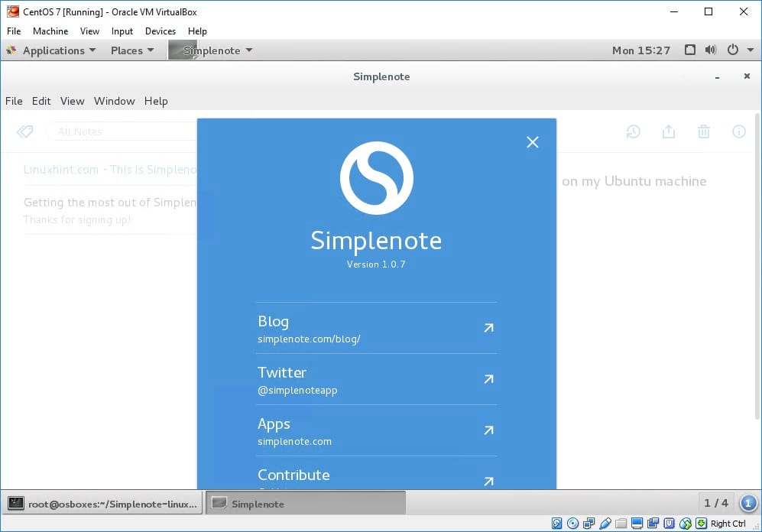Open the VirtualBox Machine menu

[x=50, y=31]
